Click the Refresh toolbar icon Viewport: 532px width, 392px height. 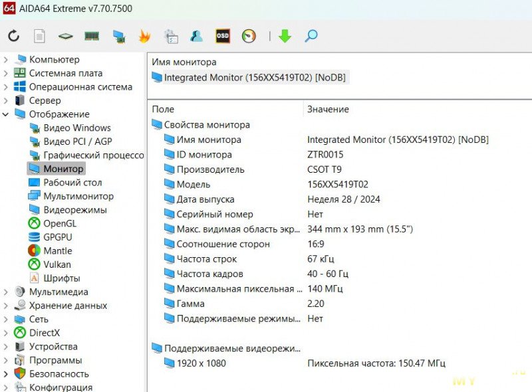pyautogui.click(x=13, y=36)
